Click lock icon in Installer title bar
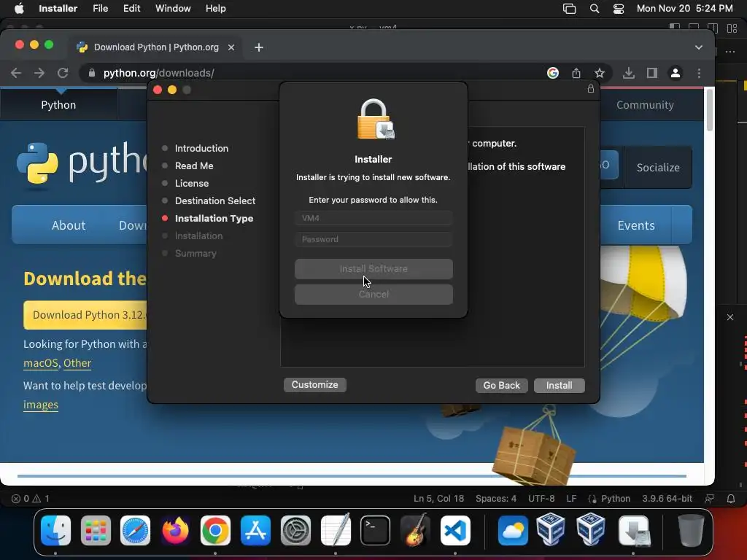This screenshot has height=560, width=747. (590, 88)
